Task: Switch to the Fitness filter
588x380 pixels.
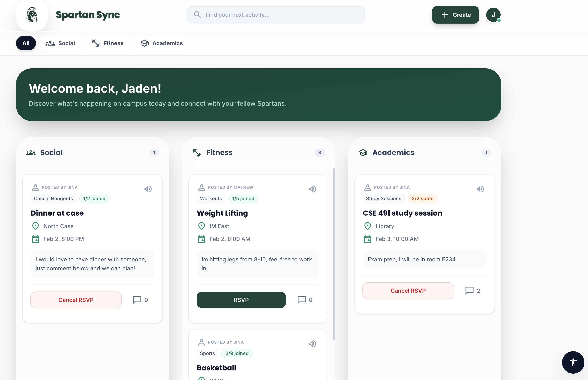Action: (x=107, y=43)
